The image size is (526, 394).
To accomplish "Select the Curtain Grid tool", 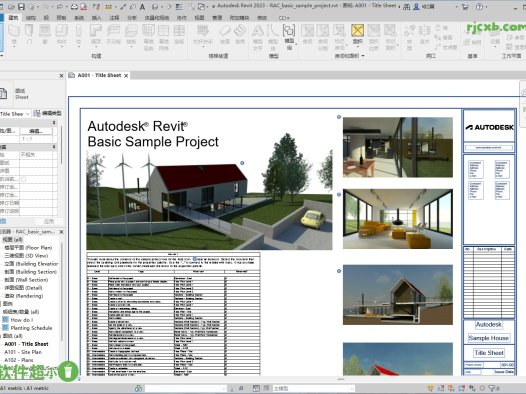I will (x=164, y=37).
